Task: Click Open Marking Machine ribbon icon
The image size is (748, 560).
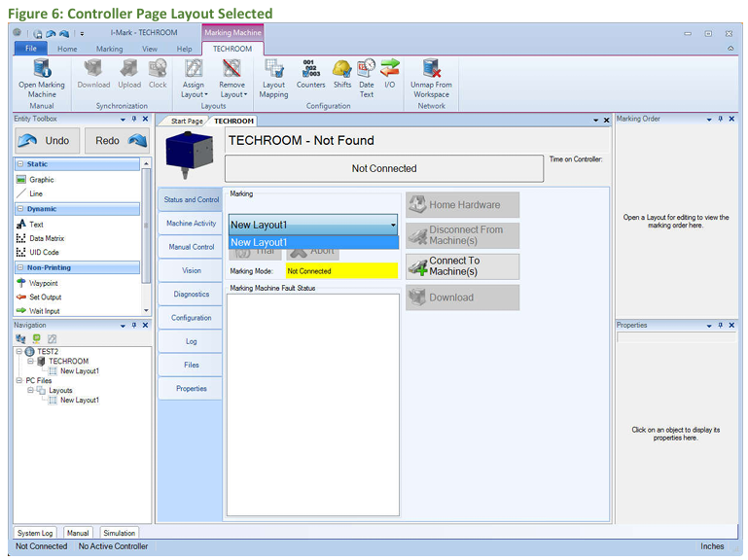Action: point(42,70)
